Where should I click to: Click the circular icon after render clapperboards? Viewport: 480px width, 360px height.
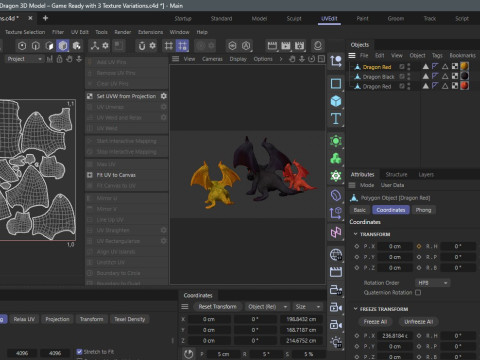click(318, 46)
